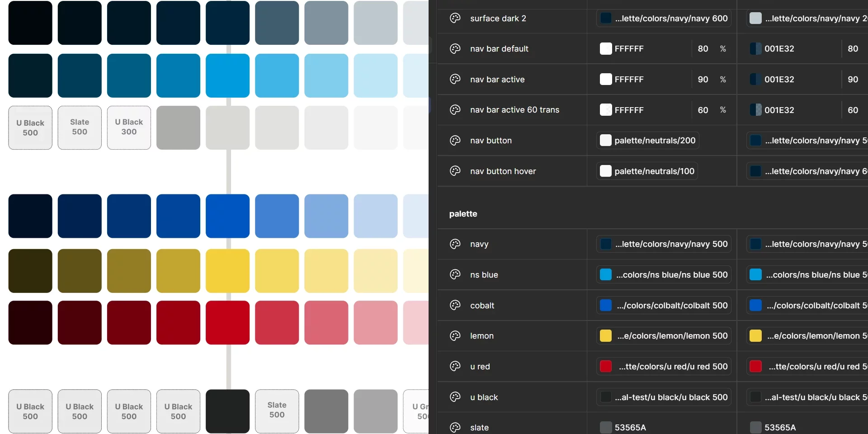The width and height of the screenshot is (868, 434).
Task: Select the nav bar default variable name
Action: tap(499, 48)
